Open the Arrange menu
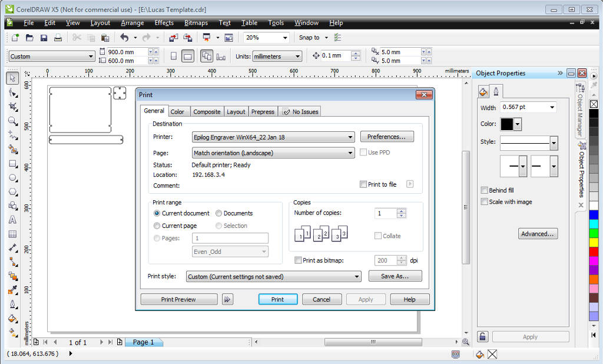 point(132,23)
